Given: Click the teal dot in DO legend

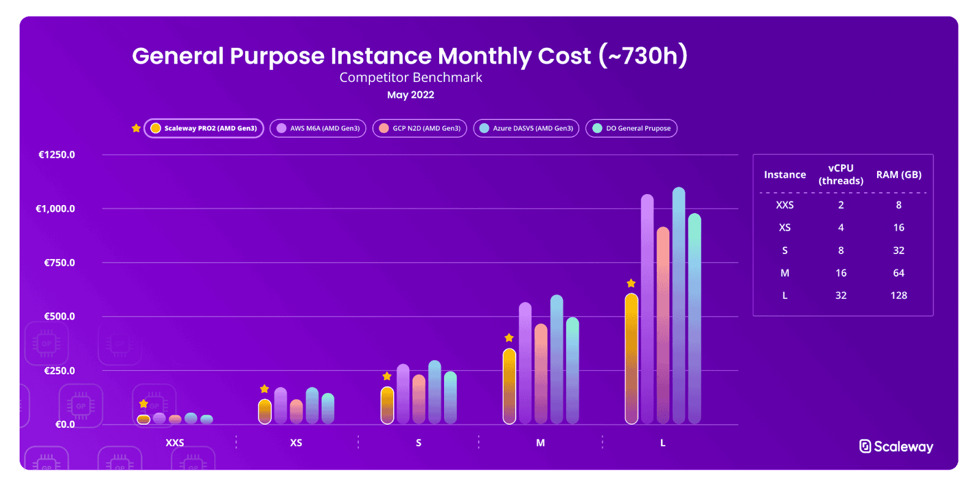Looking at the screenshot, I should pos(597,128).
